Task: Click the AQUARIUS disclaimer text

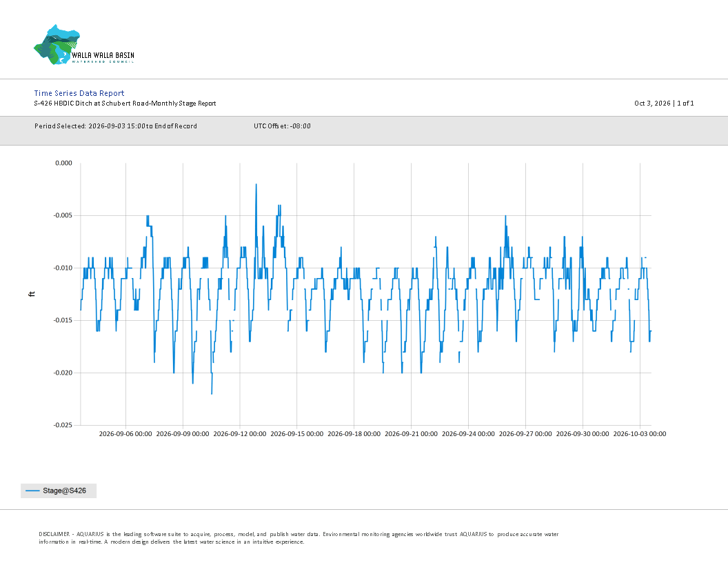Action: pyautogui.click(x=299, y=538)
